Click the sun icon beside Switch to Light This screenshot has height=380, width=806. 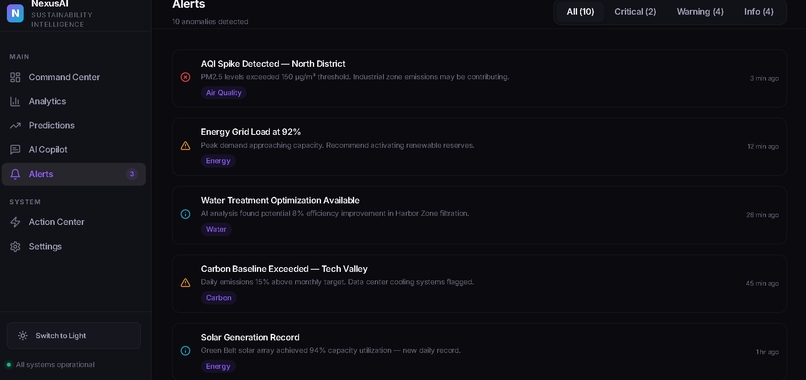[23, 336]
